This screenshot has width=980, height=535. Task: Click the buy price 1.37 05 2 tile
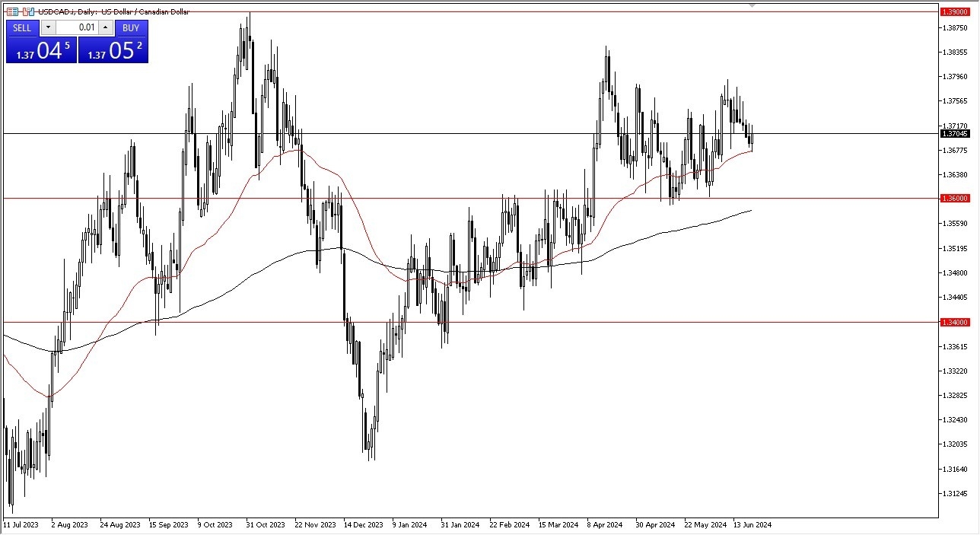click(113, 50)
